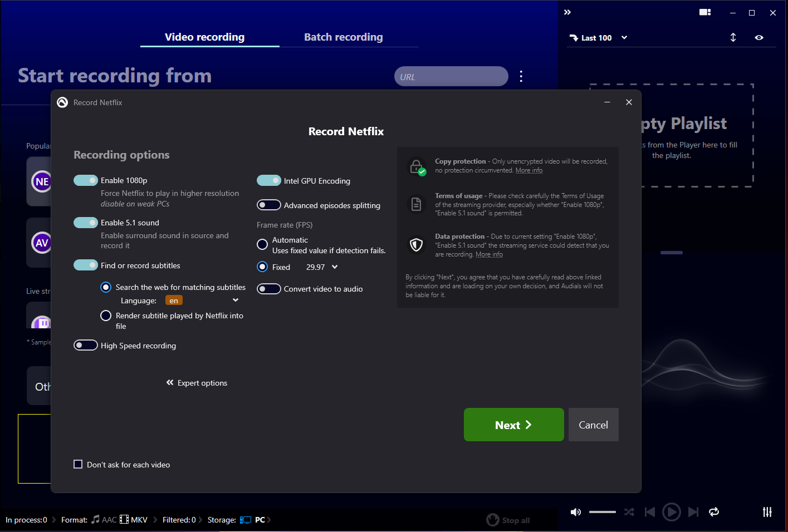
Task: Click the Terms of usage document icon
Action: click(416, 204)
